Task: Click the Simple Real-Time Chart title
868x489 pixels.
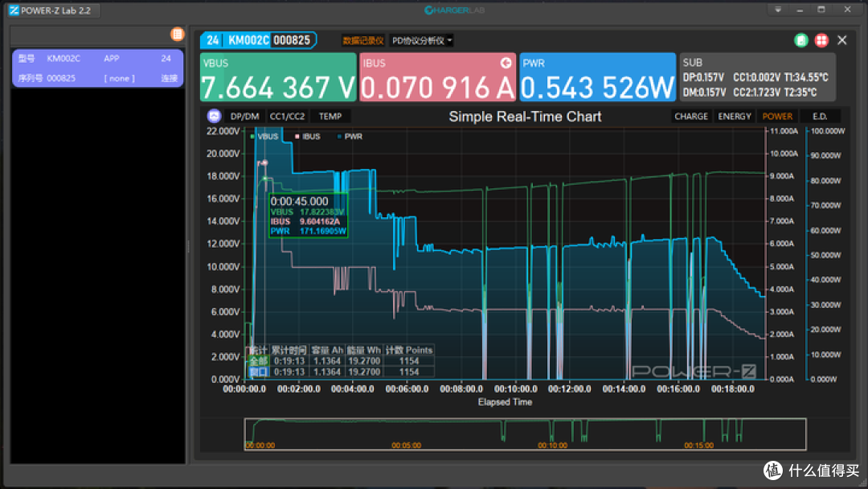Action: point(525,117)
